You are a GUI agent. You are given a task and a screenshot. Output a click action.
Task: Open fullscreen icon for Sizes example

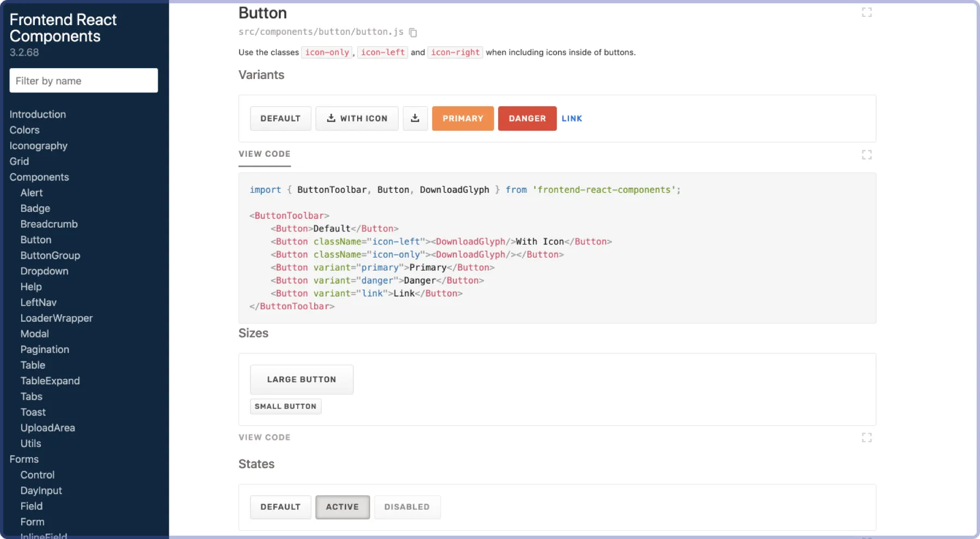867,438
